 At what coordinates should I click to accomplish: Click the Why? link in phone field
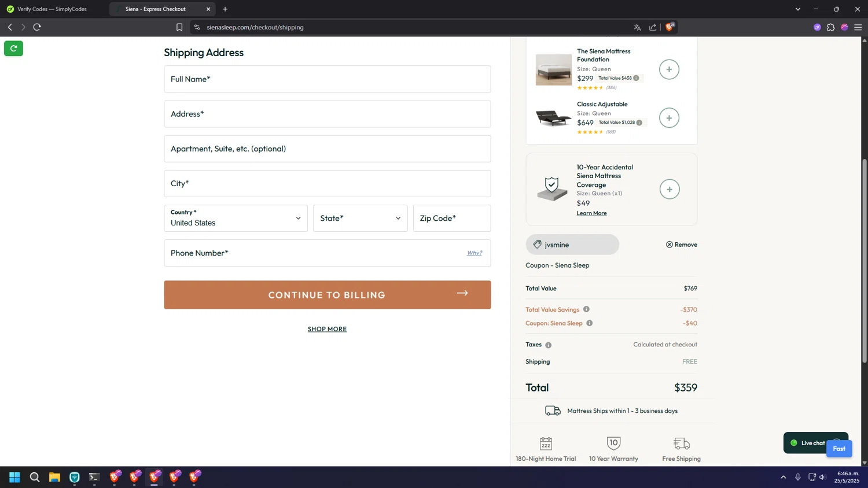tap(475, 253)
